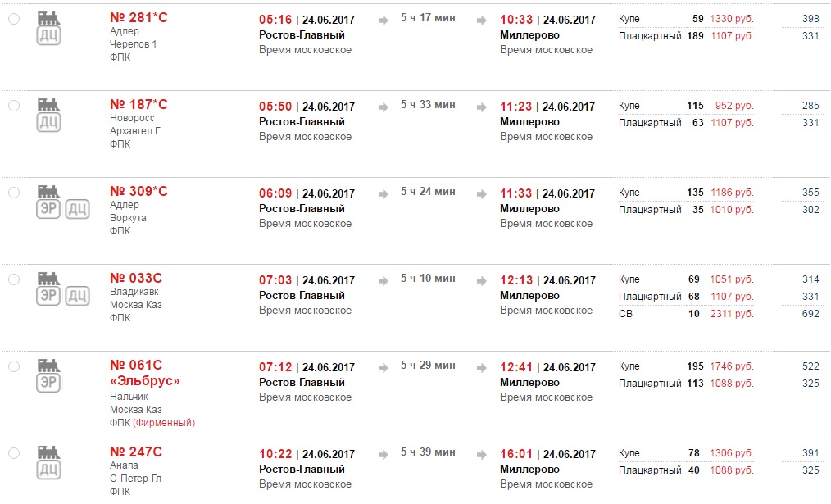Viewport: 831px width, 504px height.
Task: Click the arrow icon beside 5 ч 29 мин
Action: [383, 368]
